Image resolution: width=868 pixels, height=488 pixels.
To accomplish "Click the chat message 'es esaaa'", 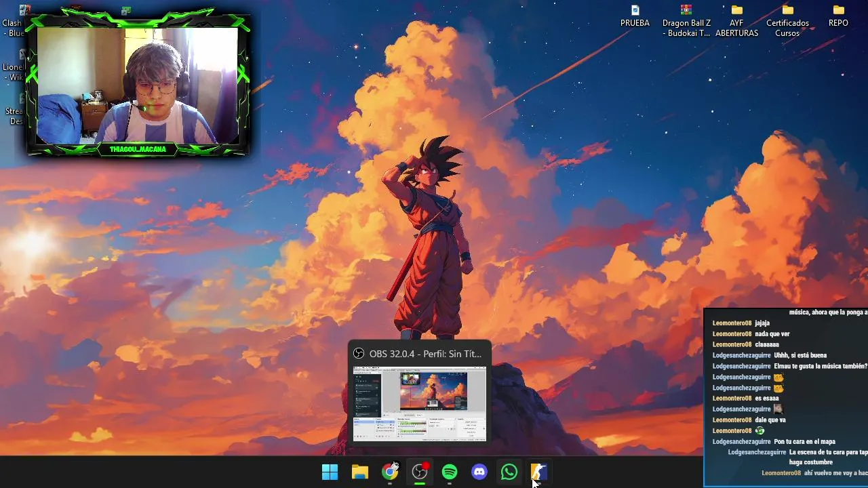I will point(766,399).
